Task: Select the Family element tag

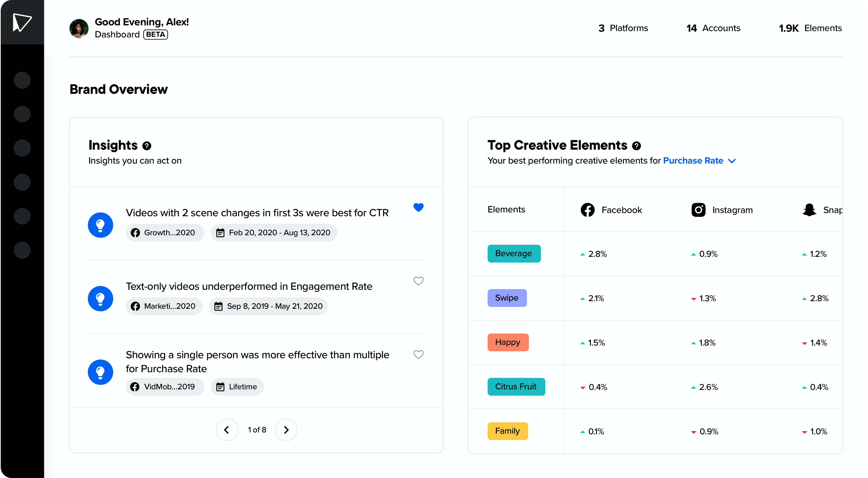Action: [507, 431]
